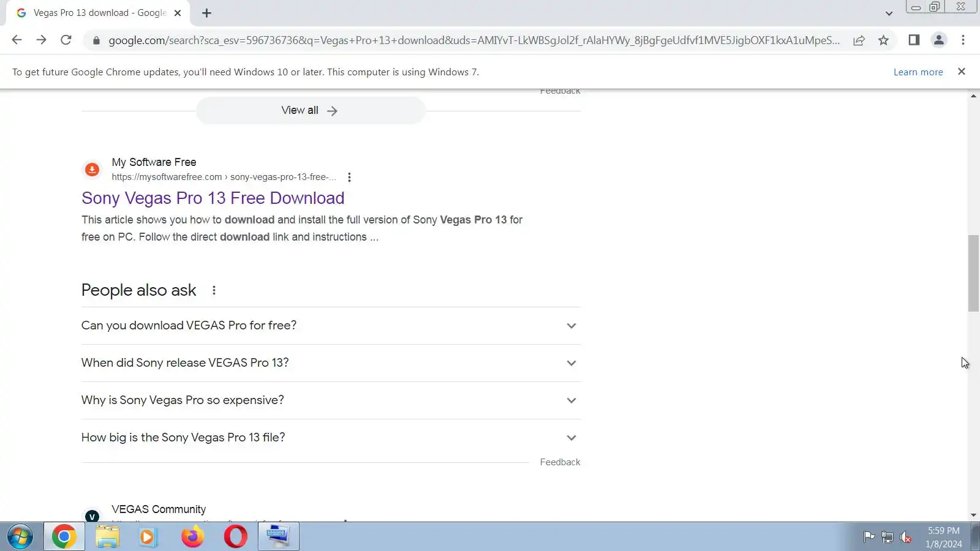Open the Chrome side panel
Screen dimensions: 980x551
[x=914, y=40]
